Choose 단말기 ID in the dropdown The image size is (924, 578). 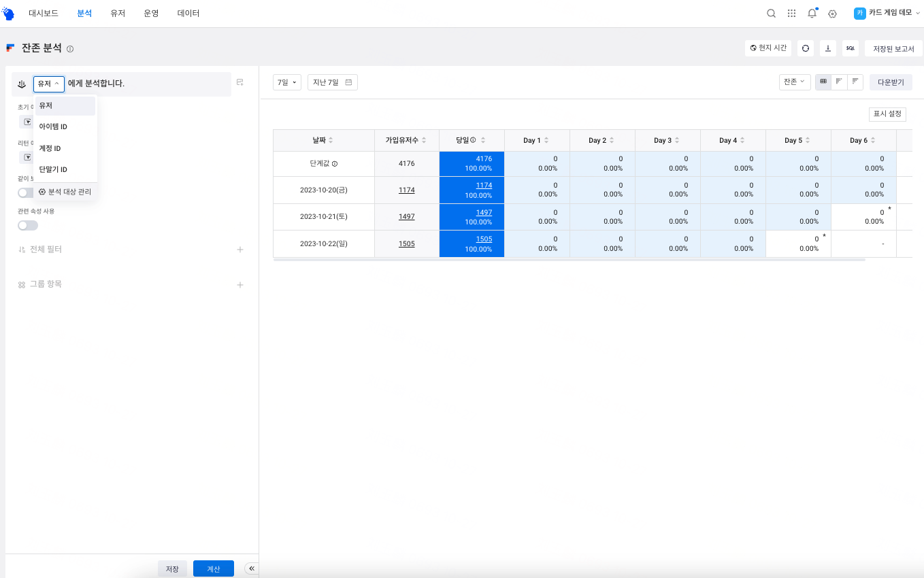pos(53,169)
